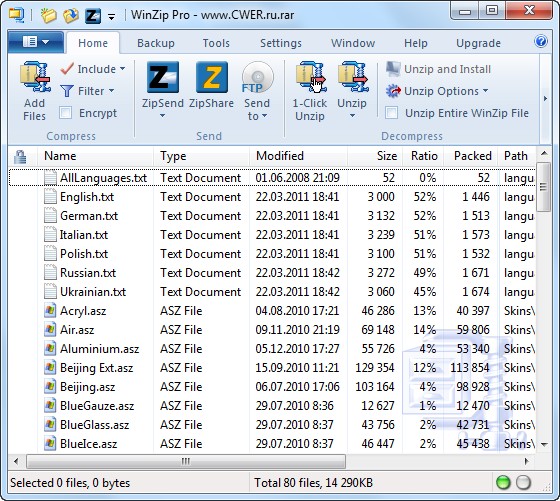Open the Window tab
The height and width of the screenshot is (501, 560).
coord(353,43)
